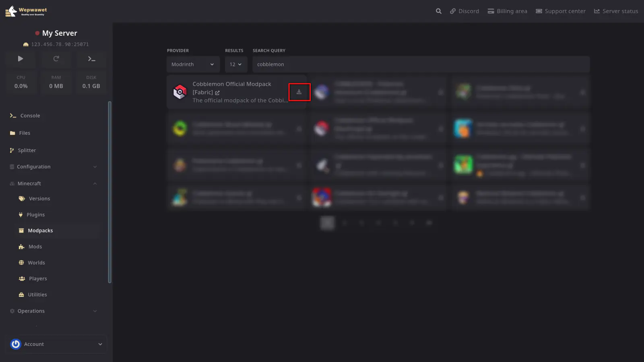Open the Provider dropdown showing Modrinth
Screen dimensions: 644x362
point(193,64)
